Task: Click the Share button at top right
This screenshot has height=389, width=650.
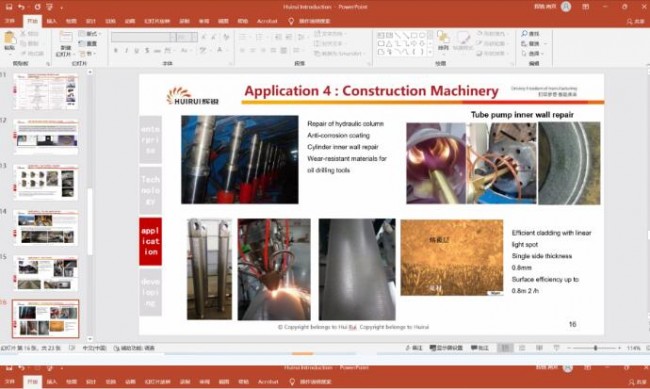Action: [635, 21]
